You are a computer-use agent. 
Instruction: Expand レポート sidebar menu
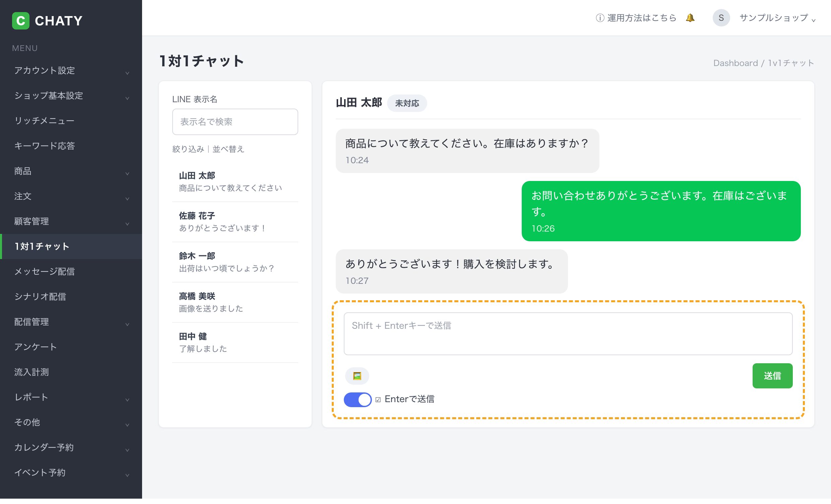(x=71, y=397)
